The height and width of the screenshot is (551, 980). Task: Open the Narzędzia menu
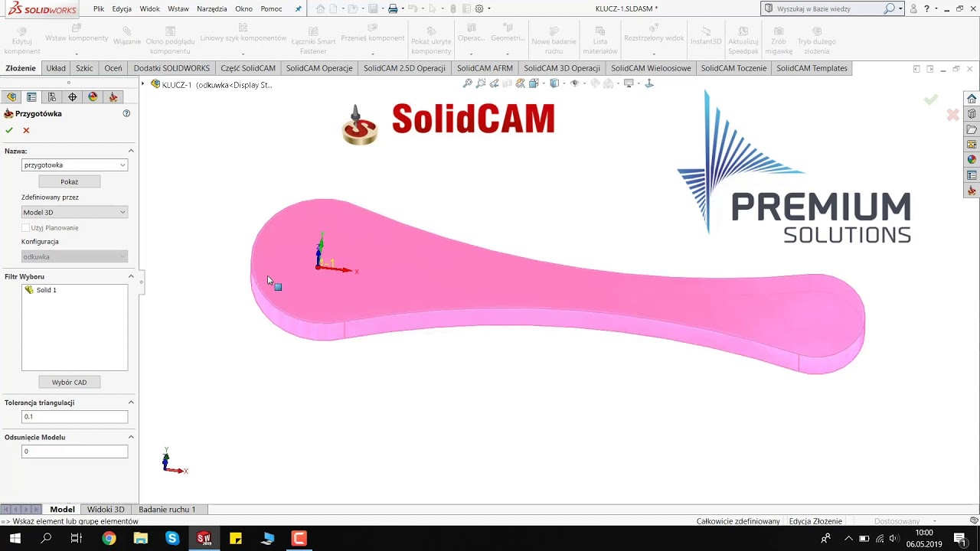click(212, 9)
